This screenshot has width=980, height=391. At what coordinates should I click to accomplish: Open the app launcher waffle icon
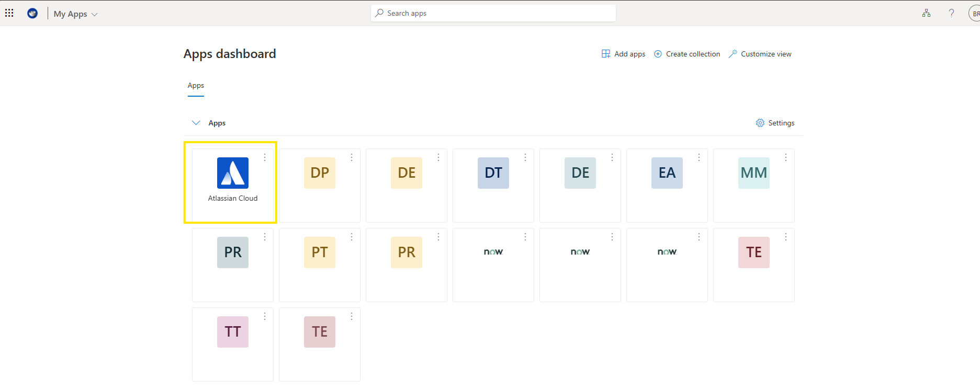click(9, 13)
